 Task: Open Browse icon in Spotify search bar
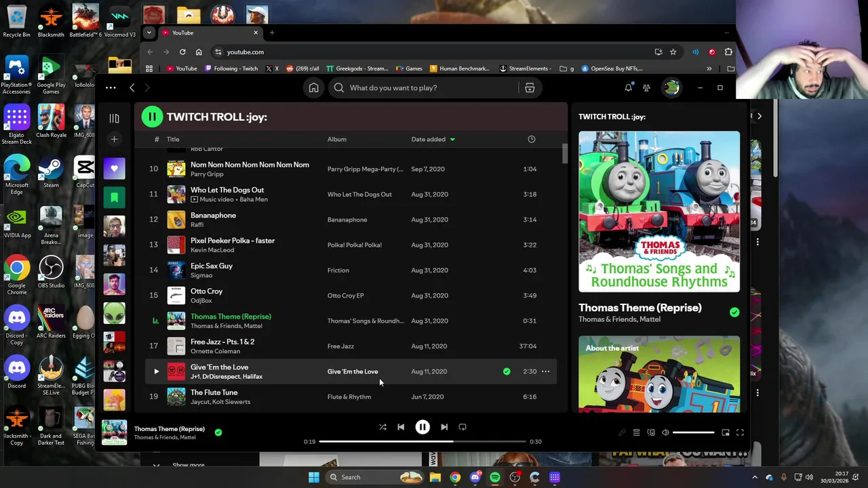click(530, 87)
